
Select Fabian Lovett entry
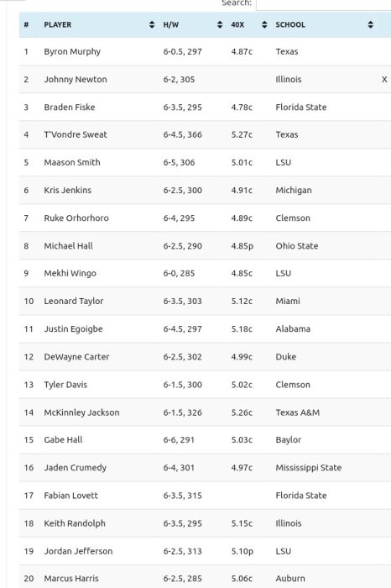point(70,496)
